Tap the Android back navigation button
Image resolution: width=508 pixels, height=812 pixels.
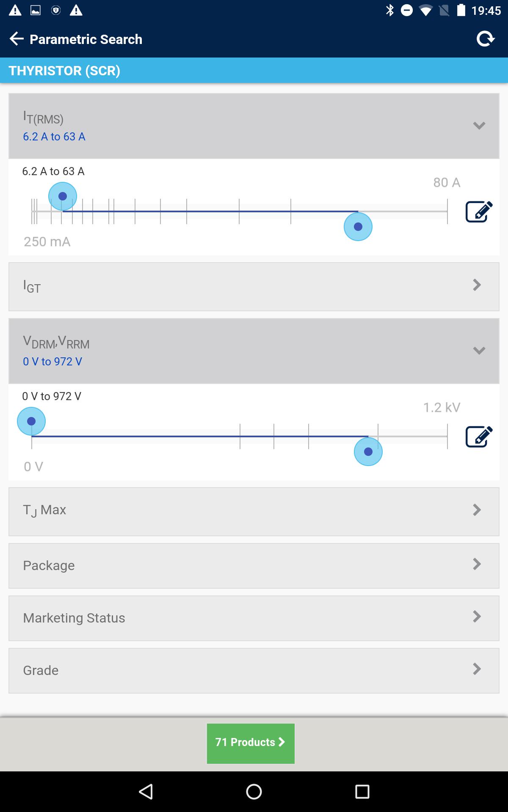click(x=146, y=791)
